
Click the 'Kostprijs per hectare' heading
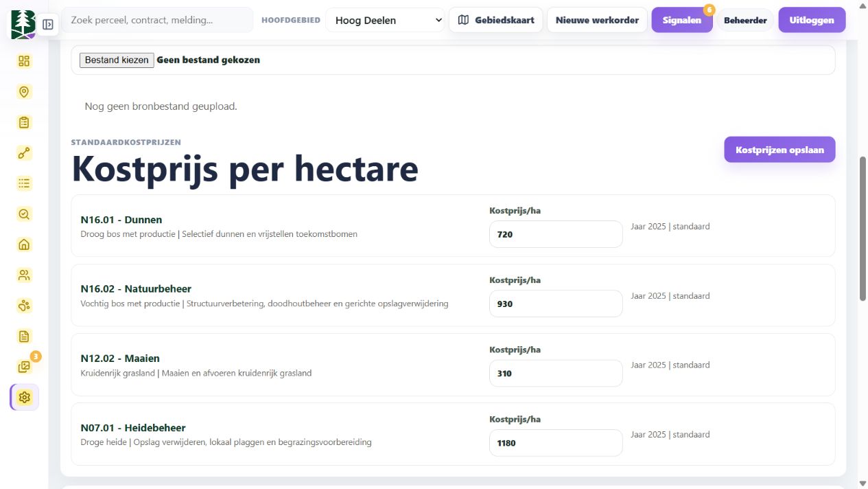pyautogui.click(x=245, y=169)
